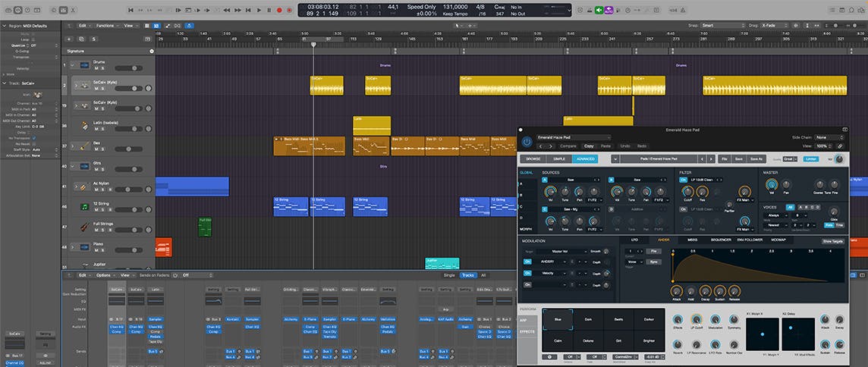Click the AHDSR Attack knob
The width and height of the screenshot is (868, 367).
click(x=677, y=291)
